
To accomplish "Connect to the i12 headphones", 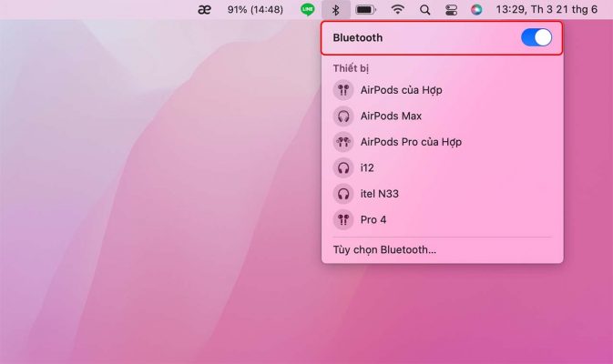I will point(367,167).
